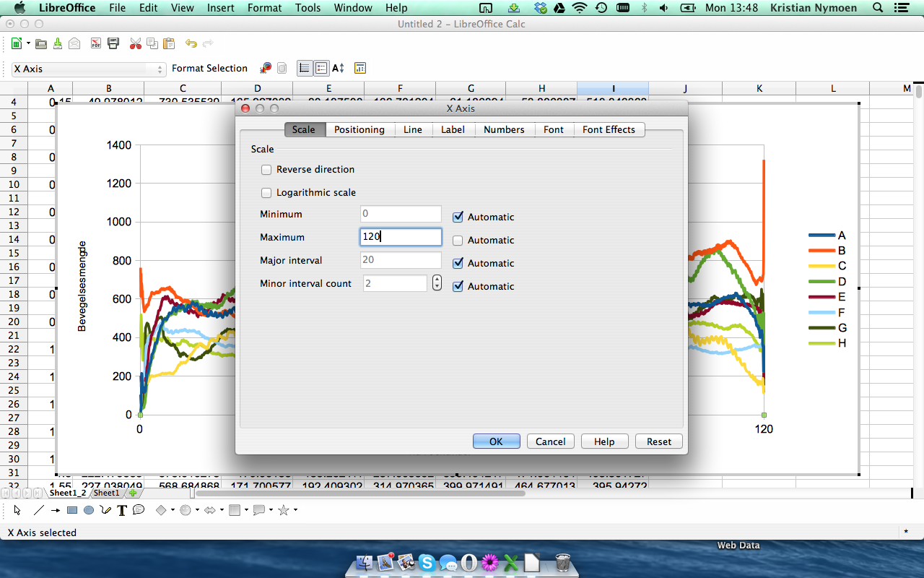Click the Chart Type icon
Screen dimensions: 924x578
(266, 68)
